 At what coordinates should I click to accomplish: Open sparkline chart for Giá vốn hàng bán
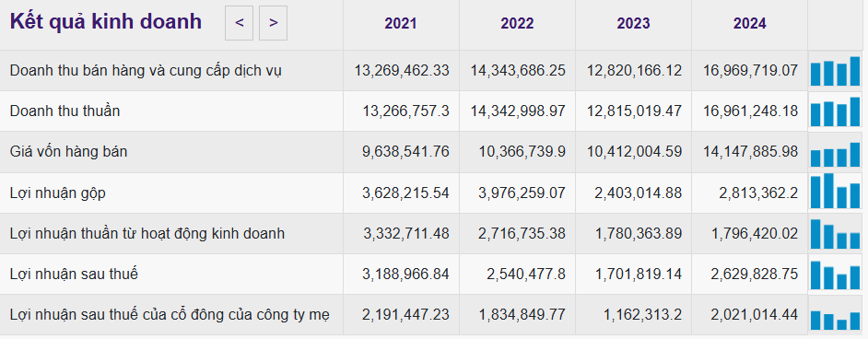point(836,152)
